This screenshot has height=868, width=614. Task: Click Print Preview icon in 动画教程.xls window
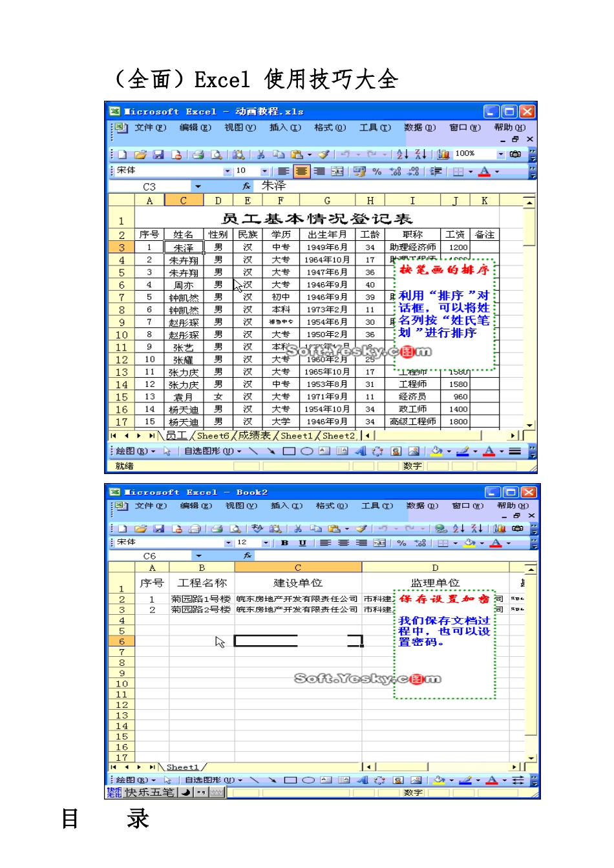click(x=217, y=154)
